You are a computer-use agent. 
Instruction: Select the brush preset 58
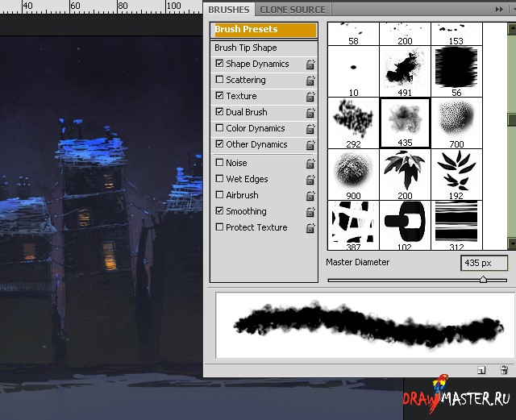tap(353, 34)
